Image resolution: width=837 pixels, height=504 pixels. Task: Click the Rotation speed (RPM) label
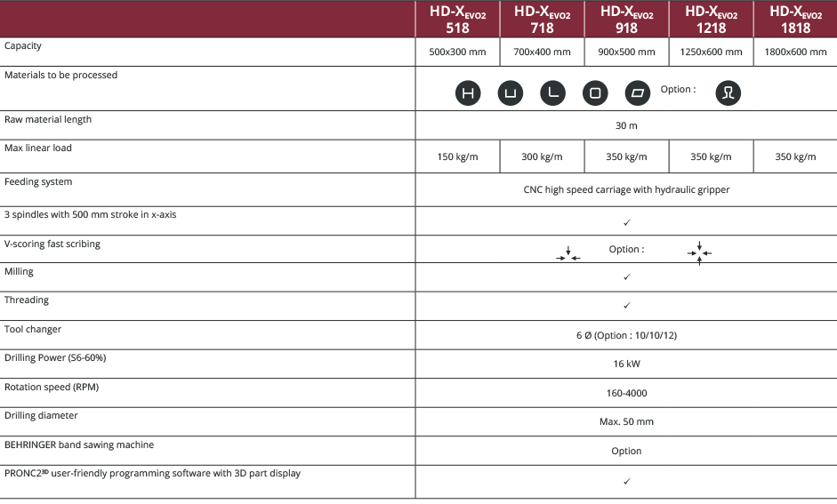[x=52, y=388]
